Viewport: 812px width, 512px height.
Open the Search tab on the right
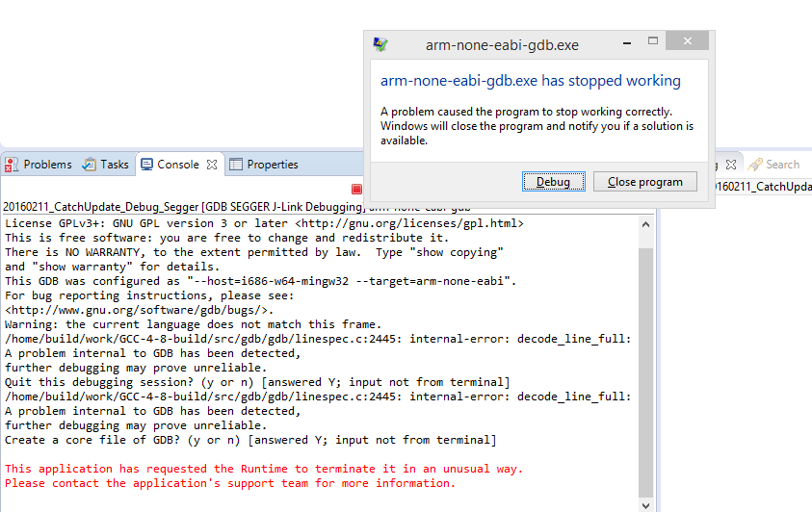tap(773, 165)
